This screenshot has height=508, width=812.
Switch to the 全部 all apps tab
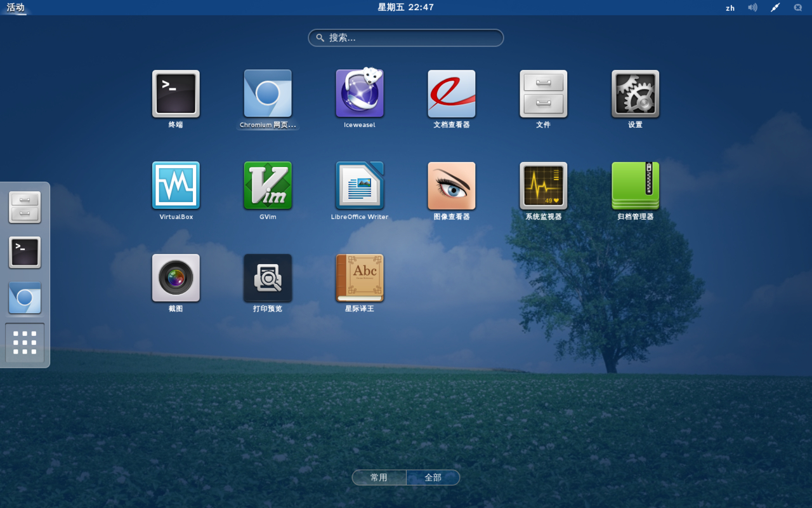[433, 478]
